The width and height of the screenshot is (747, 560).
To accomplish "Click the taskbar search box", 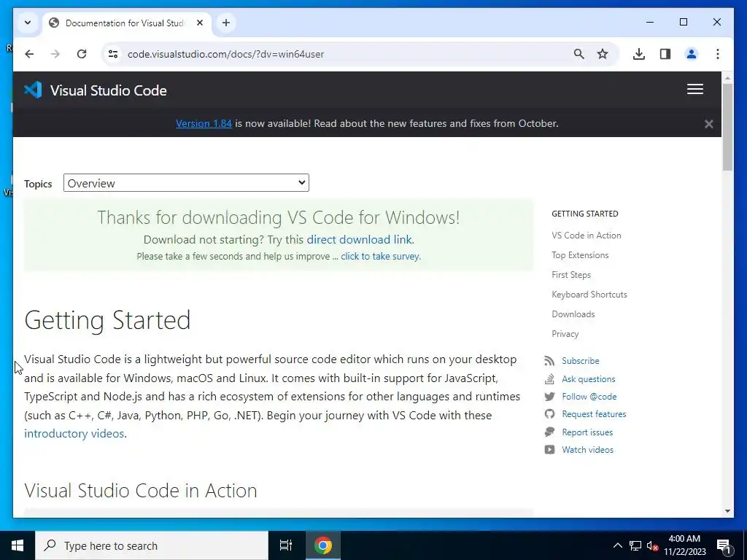I will point(152,545).
